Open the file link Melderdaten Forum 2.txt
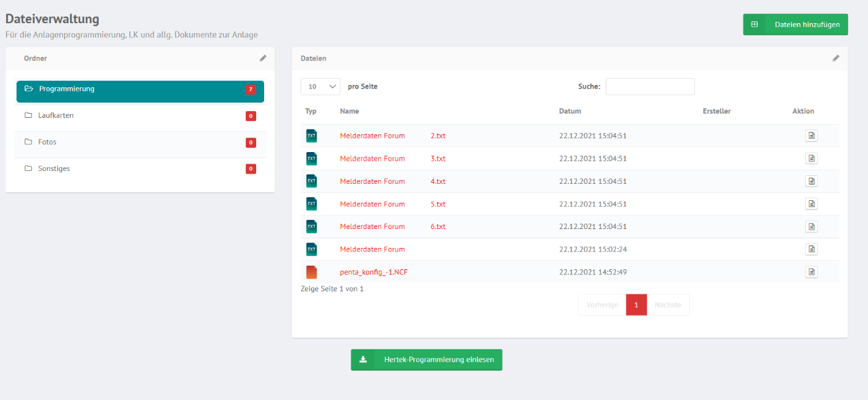 point(393,136)
